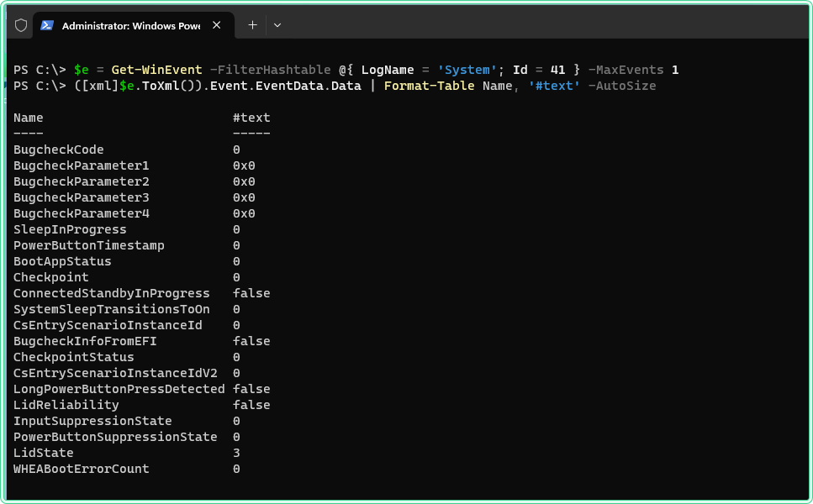Click the BugcheckParameter2 row name
Image resolution: width=813 pixels, height=504 pixels.
(82, 181)
